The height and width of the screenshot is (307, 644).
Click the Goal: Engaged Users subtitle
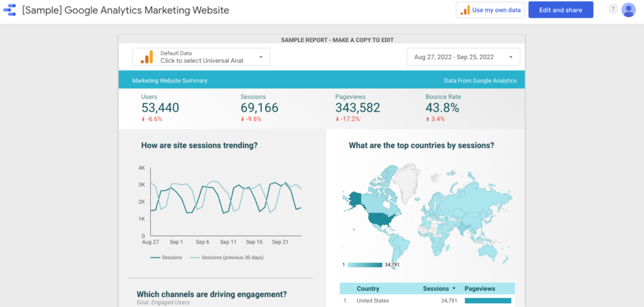163,303
